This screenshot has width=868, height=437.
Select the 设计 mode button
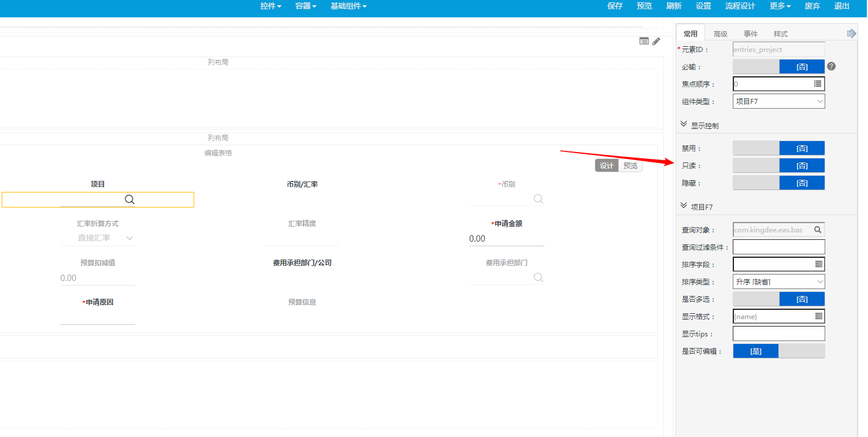tap(607, 165)
